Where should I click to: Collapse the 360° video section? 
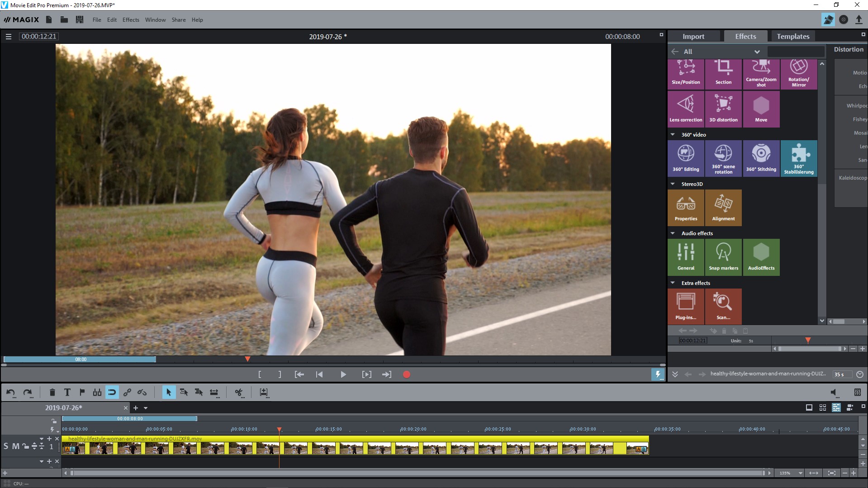tap(673, 135)
